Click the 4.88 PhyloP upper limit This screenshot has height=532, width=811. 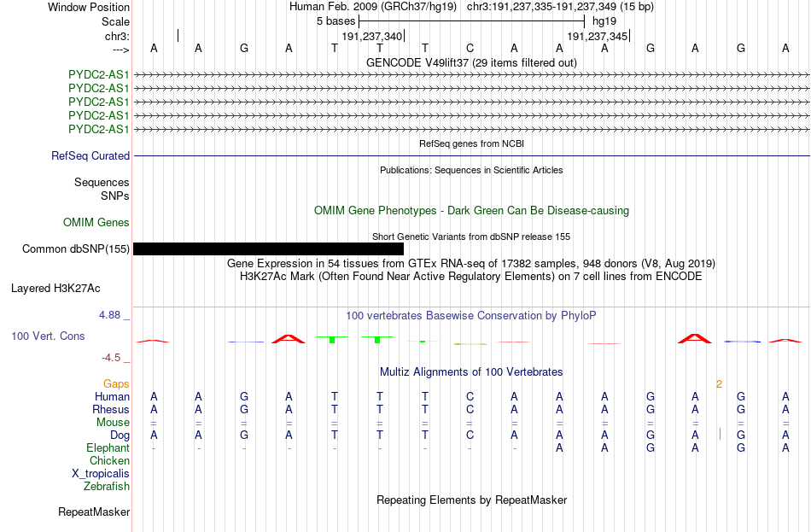click(x=109, y=314)
